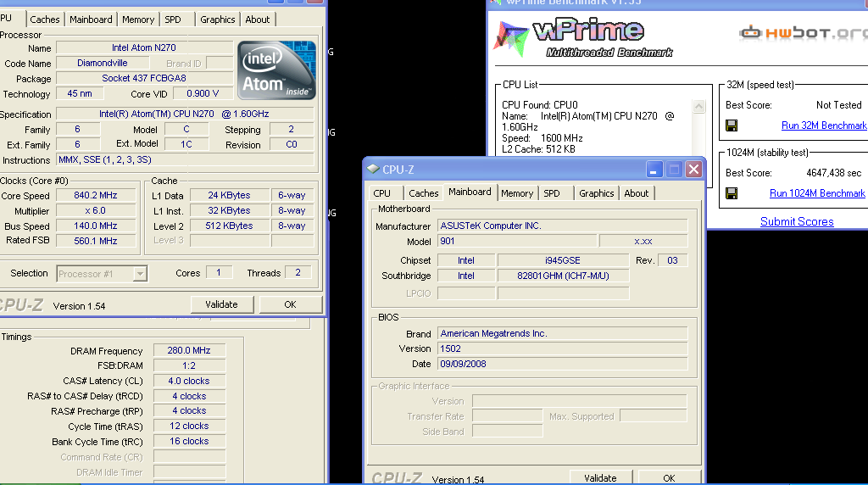This screenshot has height=485, width=868.
Task: Click Code Name field Diamondville
Action: click(x=103, y=63)
